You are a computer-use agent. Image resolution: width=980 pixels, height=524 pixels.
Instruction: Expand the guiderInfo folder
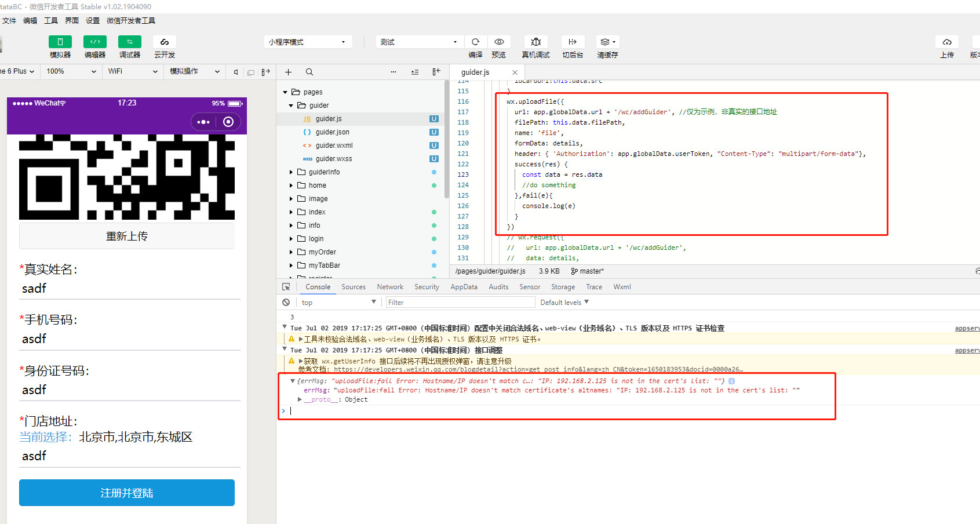click(291, 172)
